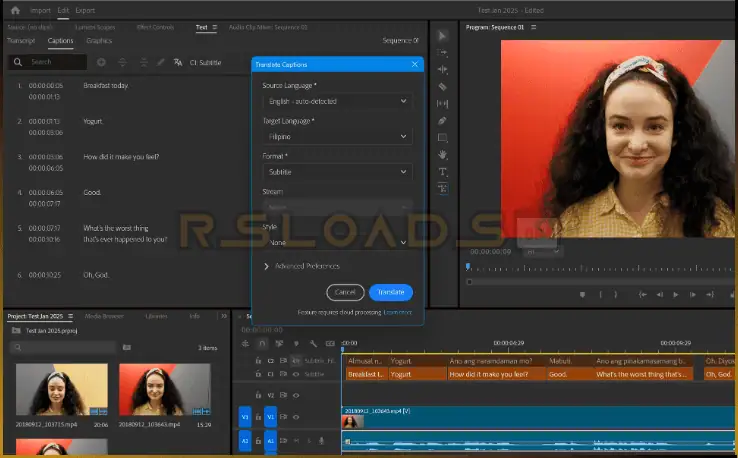Click the Translate button
738x458 pixels.
391,292
